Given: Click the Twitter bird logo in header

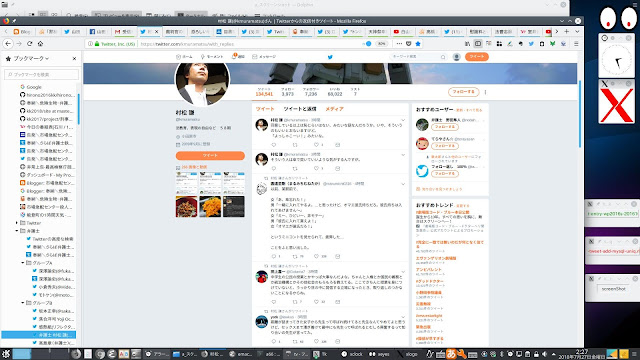Looking at the screenshot, I should coord(330,57).
